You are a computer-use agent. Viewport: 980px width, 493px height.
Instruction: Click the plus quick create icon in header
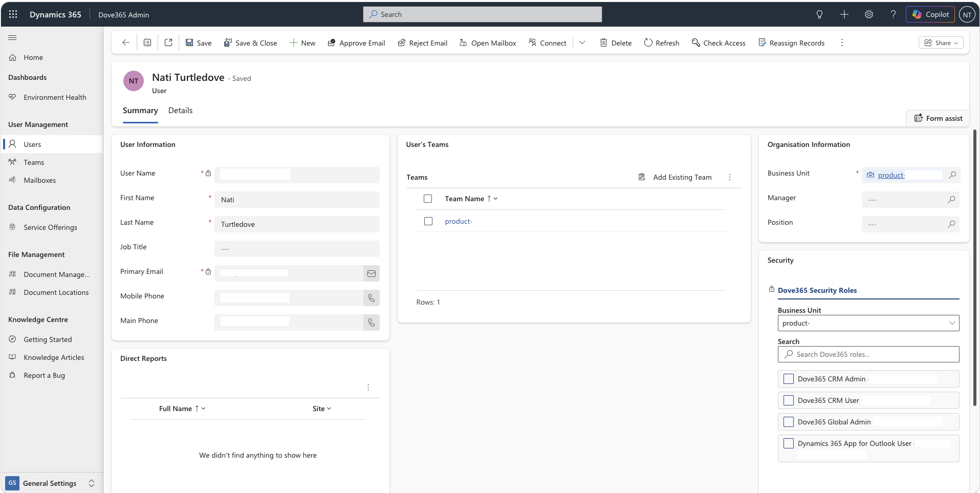[x=844, y=14]
